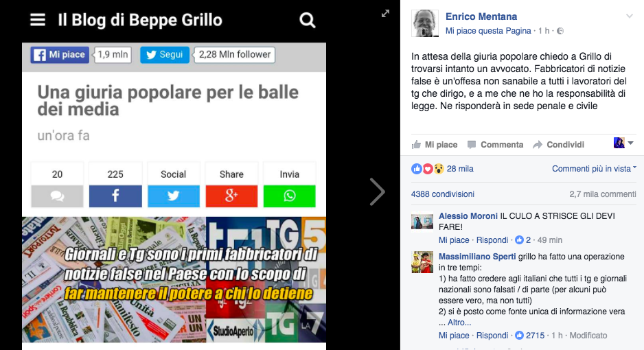Open the profile selector arrow next to Condividi
The width and height of the screenshot is (644, 350).
[x=631, y=143]
